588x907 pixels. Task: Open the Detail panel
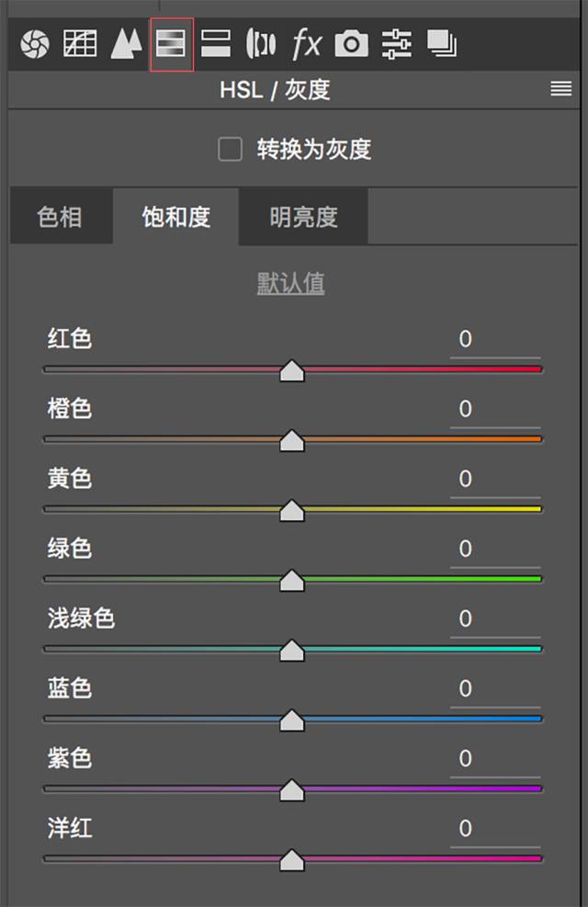coord(125,42)
